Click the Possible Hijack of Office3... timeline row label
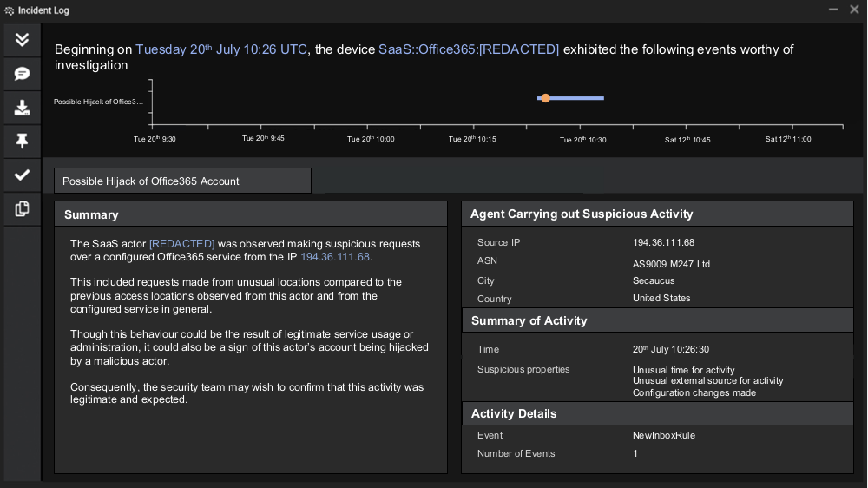The width and height of the screenshot is (868, 488). click(98, 102)
